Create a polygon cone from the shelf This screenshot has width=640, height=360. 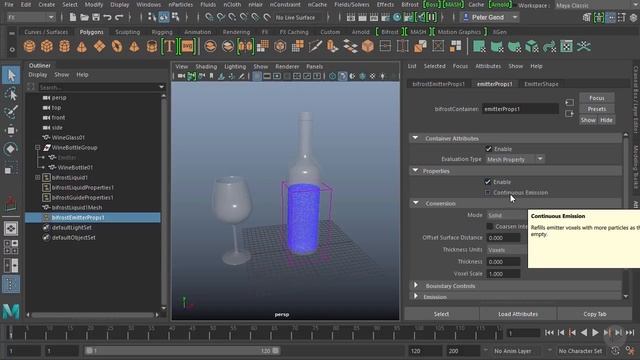(x=82, y=47)
